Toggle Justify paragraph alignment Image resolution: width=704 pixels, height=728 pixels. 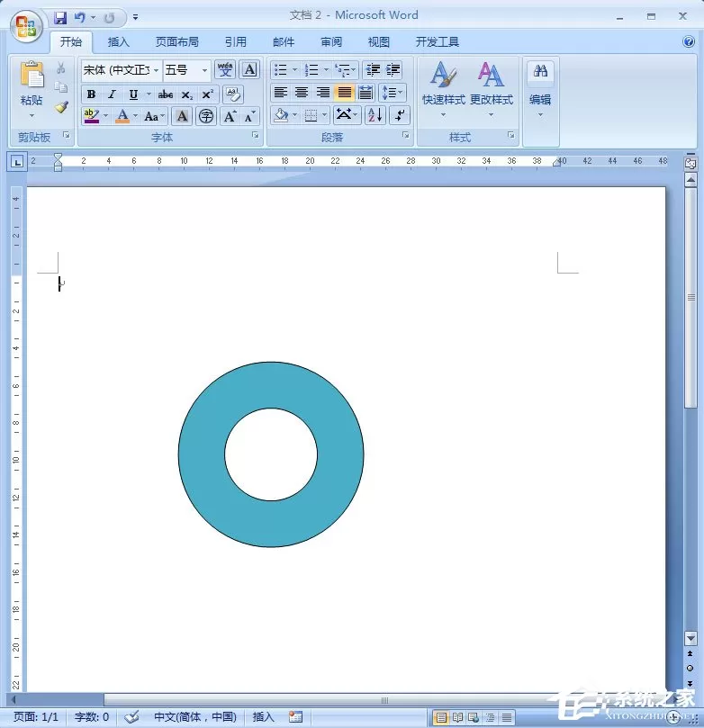(x=344, y=93)
